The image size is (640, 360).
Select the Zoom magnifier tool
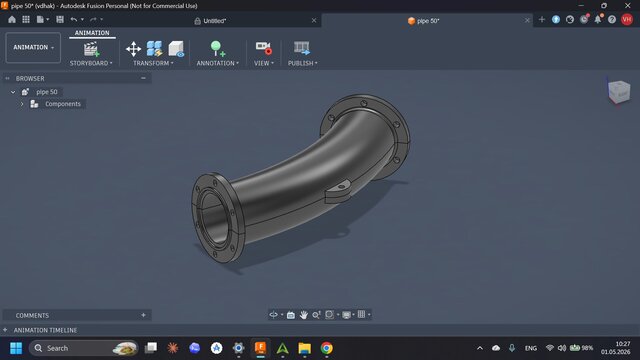316,315
